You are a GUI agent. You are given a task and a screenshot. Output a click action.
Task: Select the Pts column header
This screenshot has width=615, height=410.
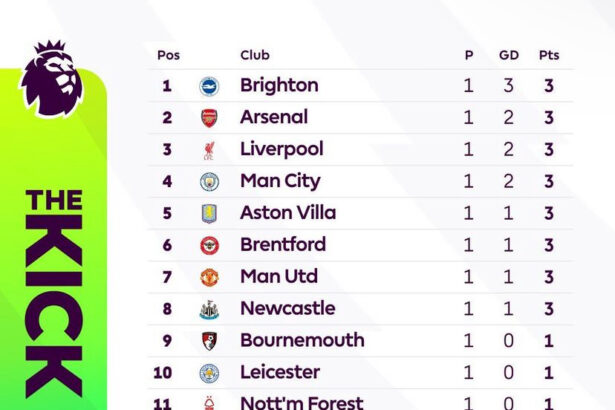[x=549, y=55]
